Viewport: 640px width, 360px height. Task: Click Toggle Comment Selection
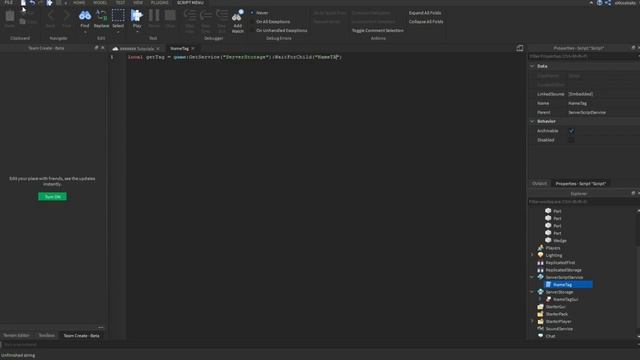click(x=377, y=31)
